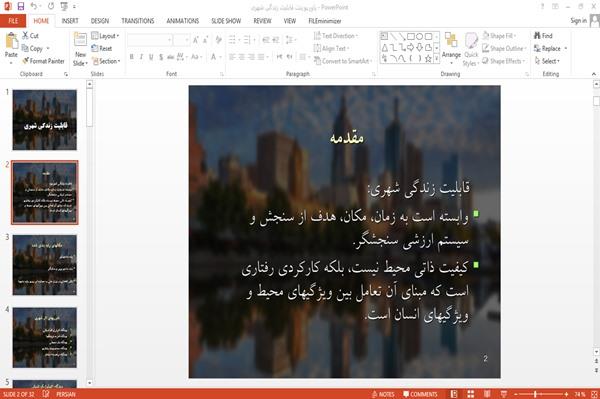Click zoom in plus button
Screen dimensions: 600x399
(566, 394)
